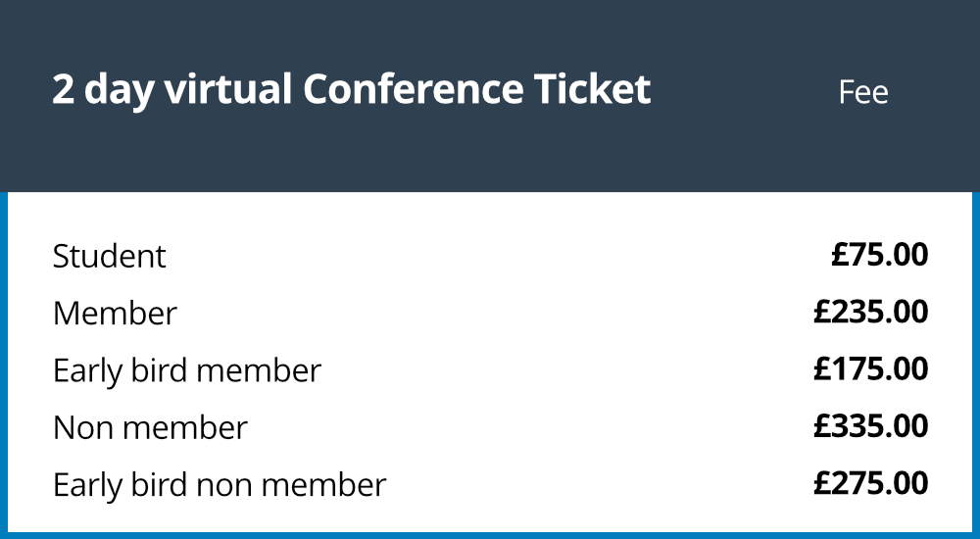
Task: Click the blue bottom border of the table
Action: point(490,536)
